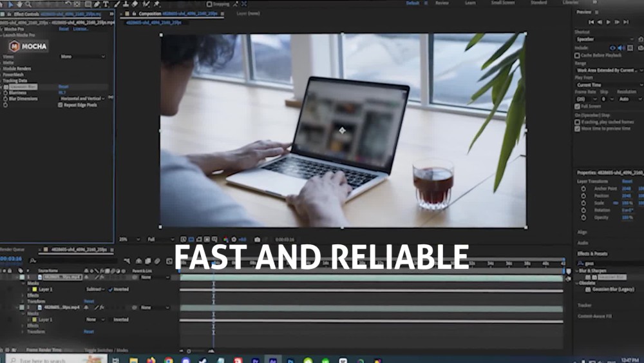This screenshot has height=363, width=644.
Task: Switch to the Learn workspace
Action: (470, 3)
